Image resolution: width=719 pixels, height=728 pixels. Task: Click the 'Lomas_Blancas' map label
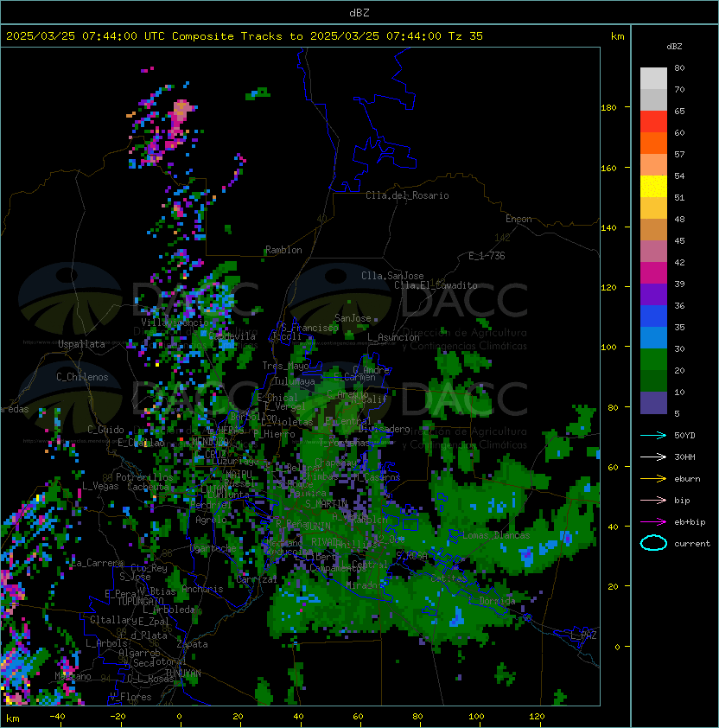click(x=496, y=535)
